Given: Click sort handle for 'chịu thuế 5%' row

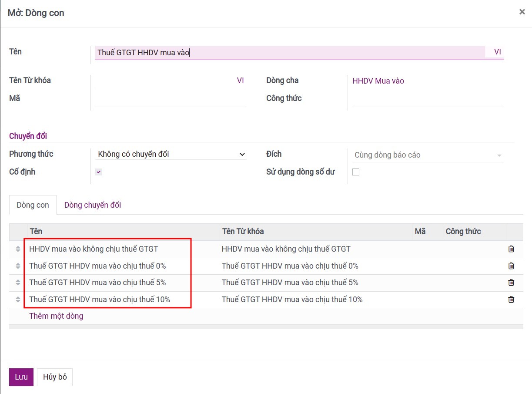Looking at the screenshot, I should click(x=18, y=283).
